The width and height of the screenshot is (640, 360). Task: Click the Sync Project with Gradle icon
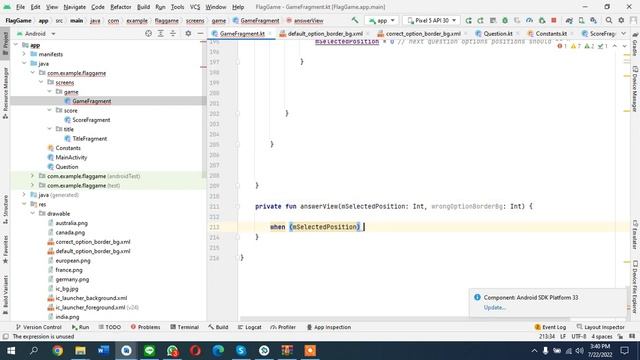pyautogui.click(x=569, y=20)
